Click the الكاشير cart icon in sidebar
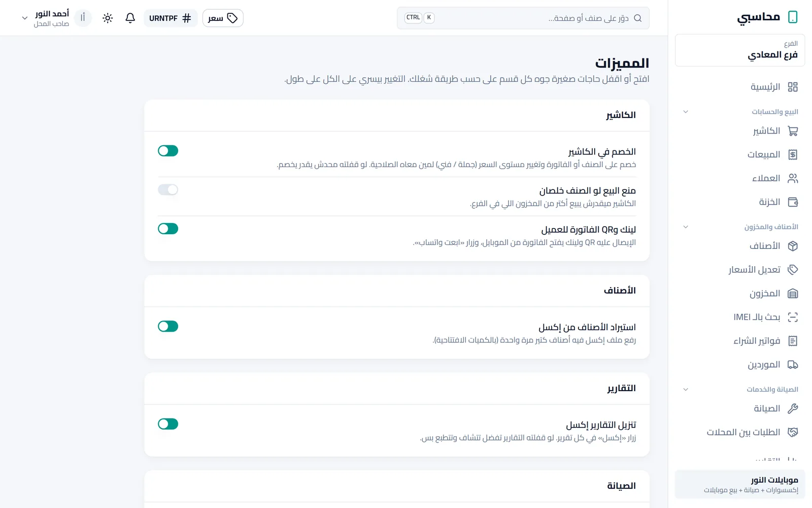This screenshot has width=812, height=508. click(793, 131)
